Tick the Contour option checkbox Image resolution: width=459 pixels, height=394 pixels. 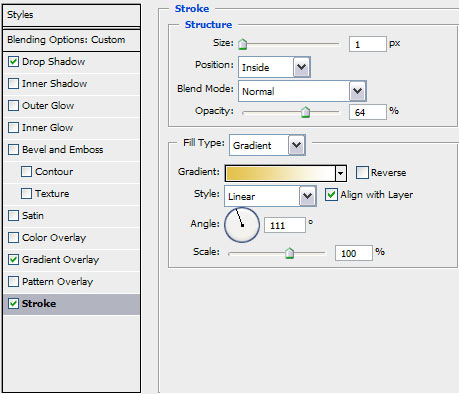[x=26, y=172]
